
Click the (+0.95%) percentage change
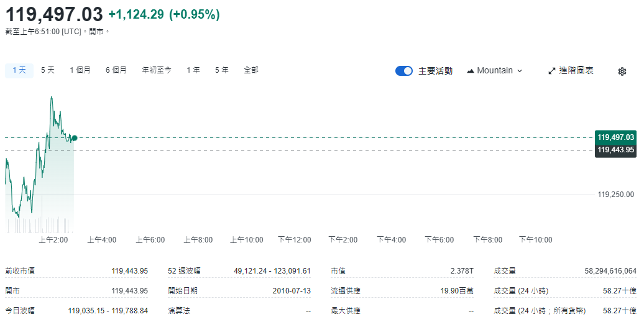point(195,15)
